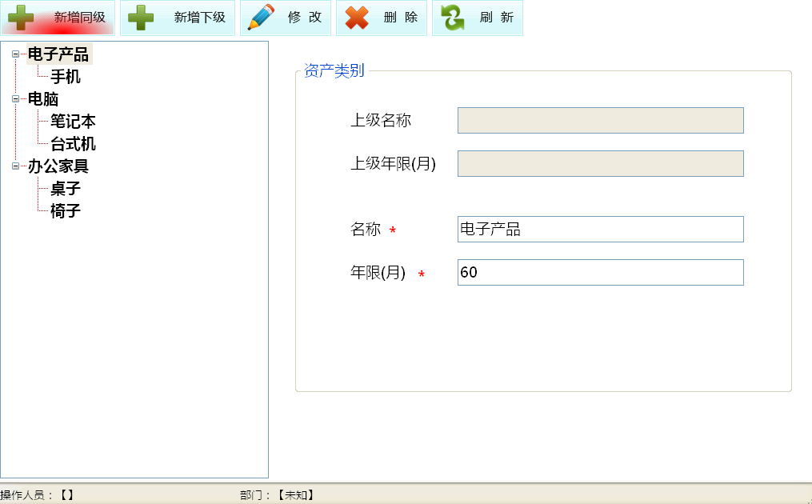Image resolution: width=812 pixels, height=504 pixels.
Task: Click the disabled 上级年限(月) field
Action: coord(600,163)
